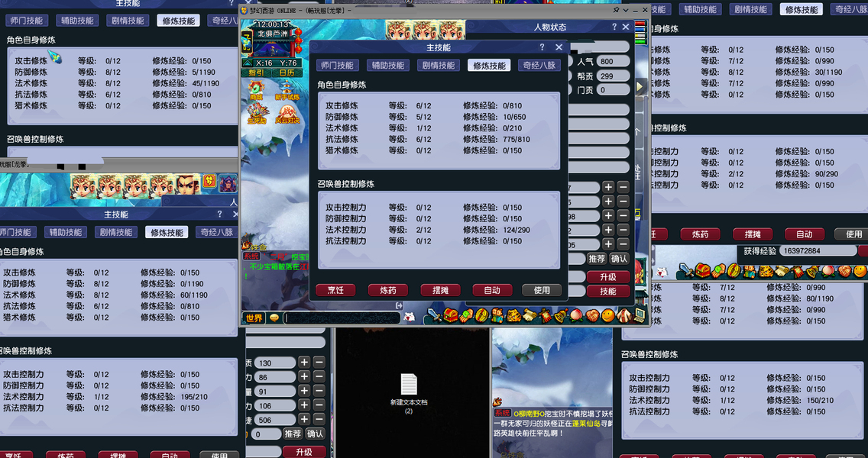Click the tiger pet icon in the right window toolbar
The image size is (868, 458).
click(766, 270)
